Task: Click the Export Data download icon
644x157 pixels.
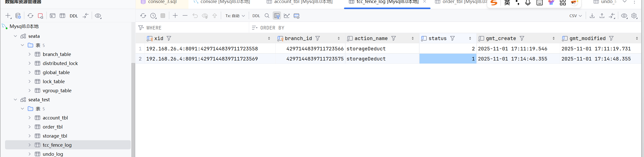Action: [x=592, y=16]
